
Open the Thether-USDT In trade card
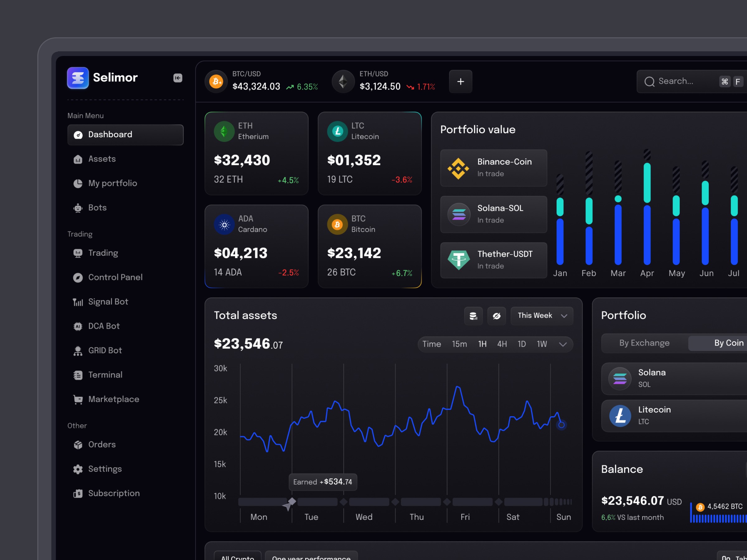[x=494, y=260]
